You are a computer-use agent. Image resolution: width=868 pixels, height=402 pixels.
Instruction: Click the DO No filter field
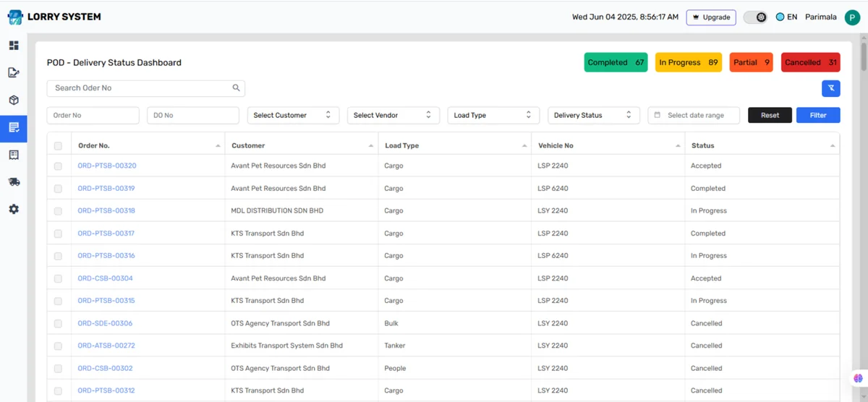(x=193, y=115)
